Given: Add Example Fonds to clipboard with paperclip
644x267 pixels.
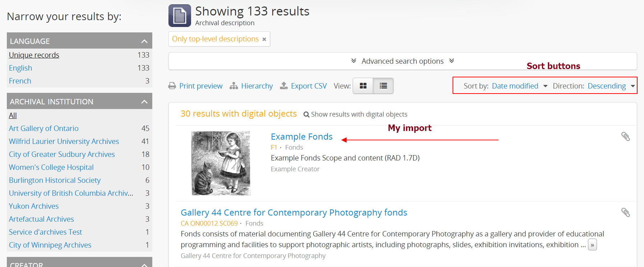Looking at the screenshot, I should (x=625, y=137).
